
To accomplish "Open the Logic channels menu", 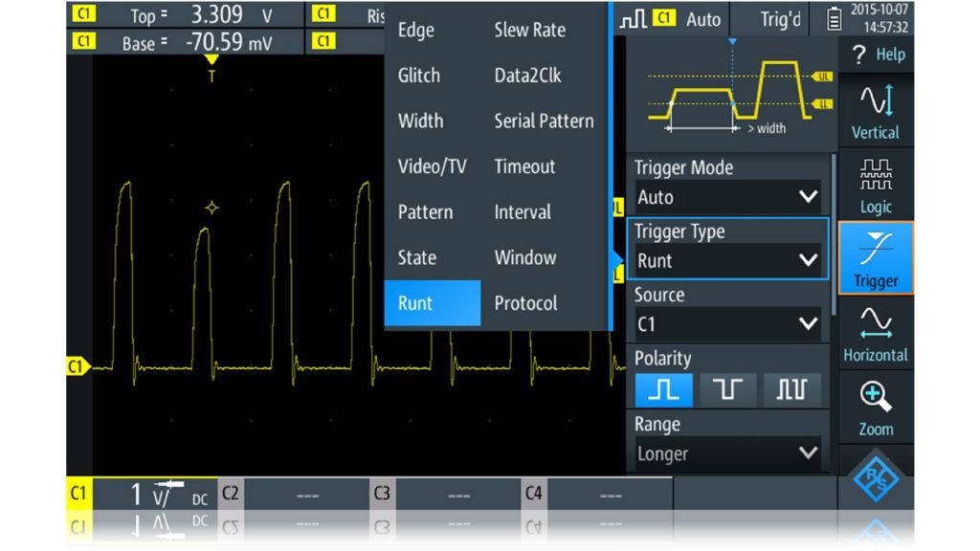I will pyautogui.click(x=877, y=186).
